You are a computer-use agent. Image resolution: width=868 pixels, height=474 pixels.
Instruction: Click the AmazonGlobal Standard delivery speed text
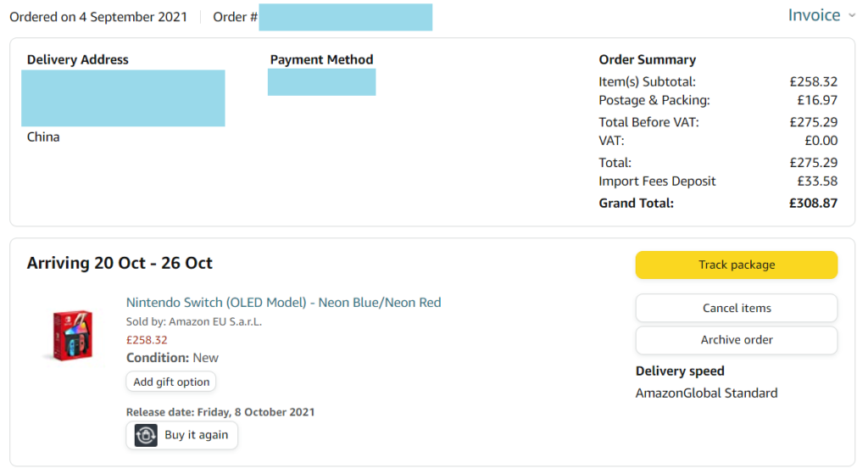coord(706,393)
